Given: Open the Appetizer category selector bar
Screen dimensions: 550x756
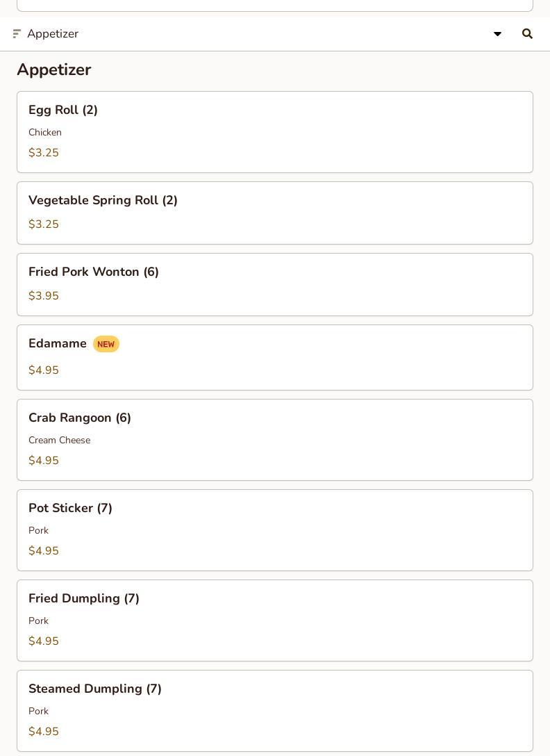Looking at the screenshot, I should [275, 34].
